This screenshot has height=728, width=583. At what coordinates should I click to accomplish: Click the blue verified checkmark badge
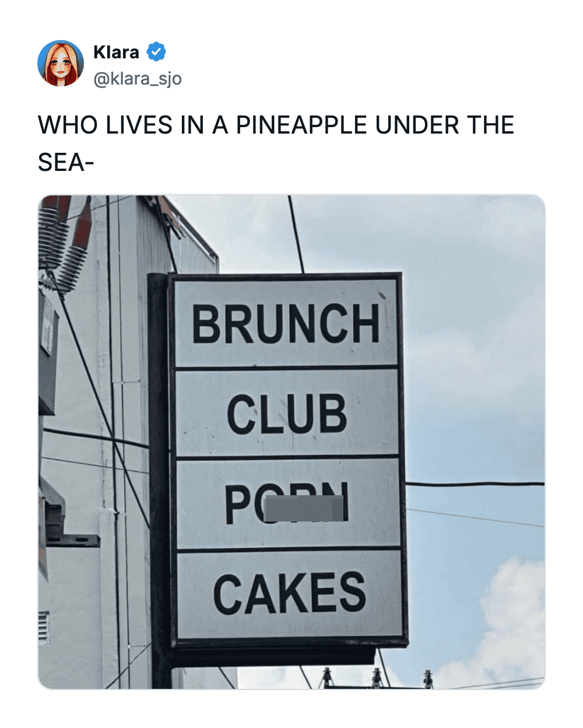click(x=156, y=52)
